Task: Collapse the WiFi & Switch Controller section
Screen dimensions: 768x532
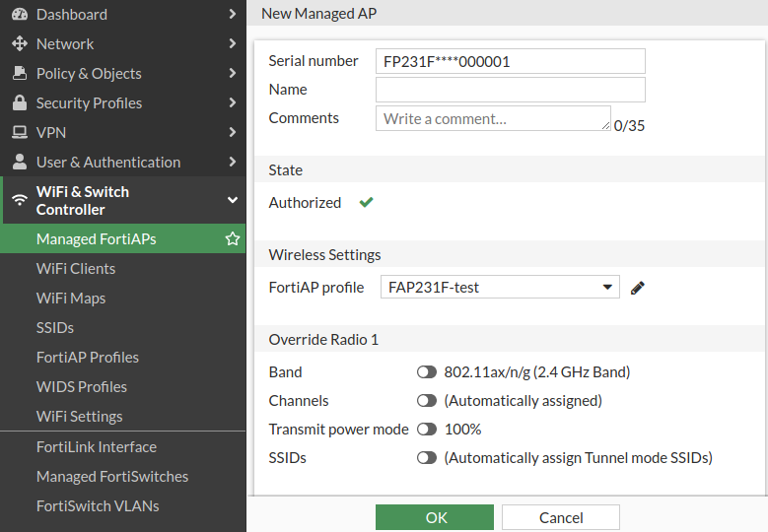Action: [233, 200]
